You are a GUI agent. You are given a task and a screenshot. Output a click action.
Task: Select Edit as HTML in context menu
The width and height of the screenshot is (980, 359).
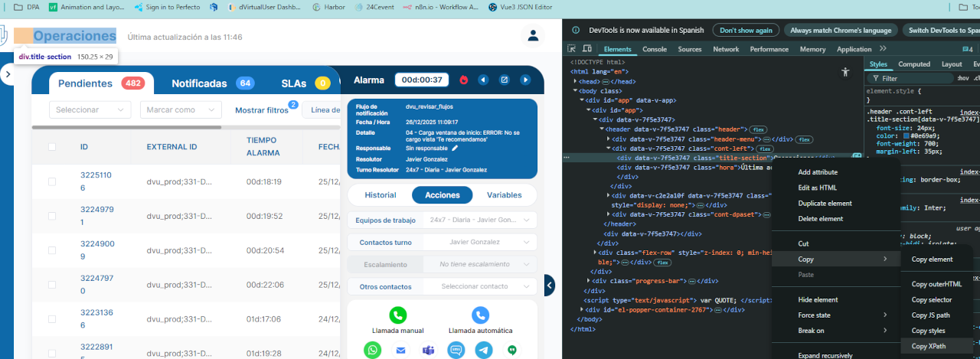[815, 188]
